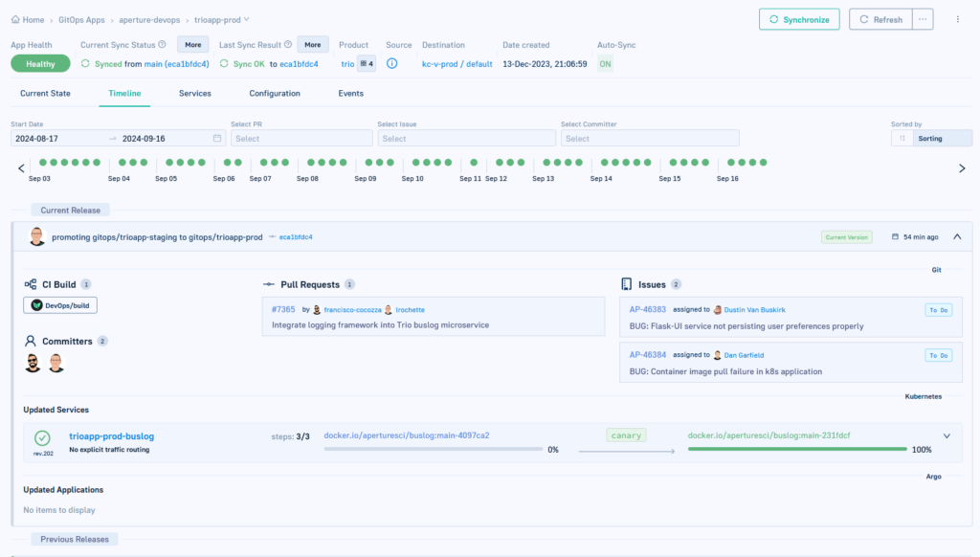This screenshot has height=557, width=980.
Task: Click the help icon next to Current Sync Status
Action: [x=163, y=45]
